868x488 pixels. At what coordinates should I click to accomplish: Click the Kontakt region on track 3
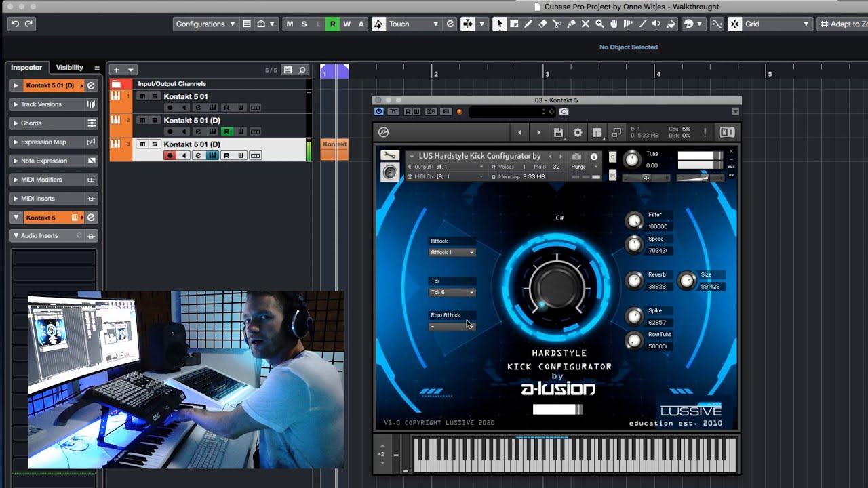(335, 149)
